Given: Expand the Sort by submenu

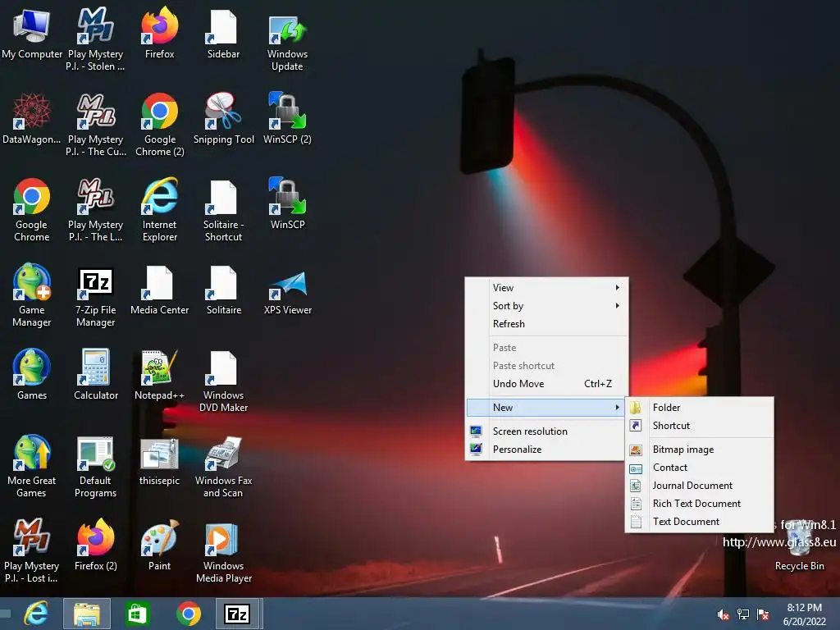Looking at the screenshot, I should [546, 306].
